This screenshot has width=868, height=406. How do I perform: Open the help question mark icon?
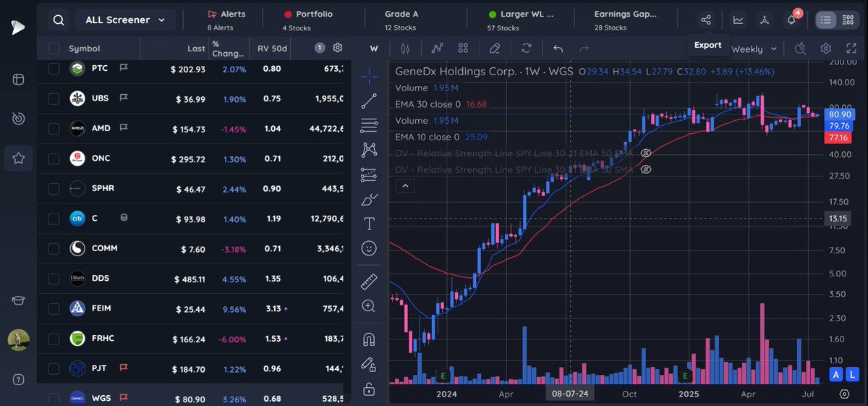(18, 379)
